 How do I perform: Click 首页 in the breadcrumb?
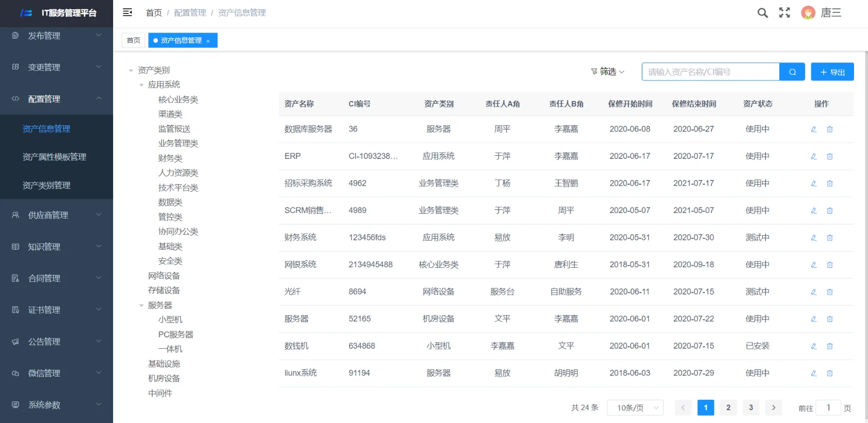(154, 13)
